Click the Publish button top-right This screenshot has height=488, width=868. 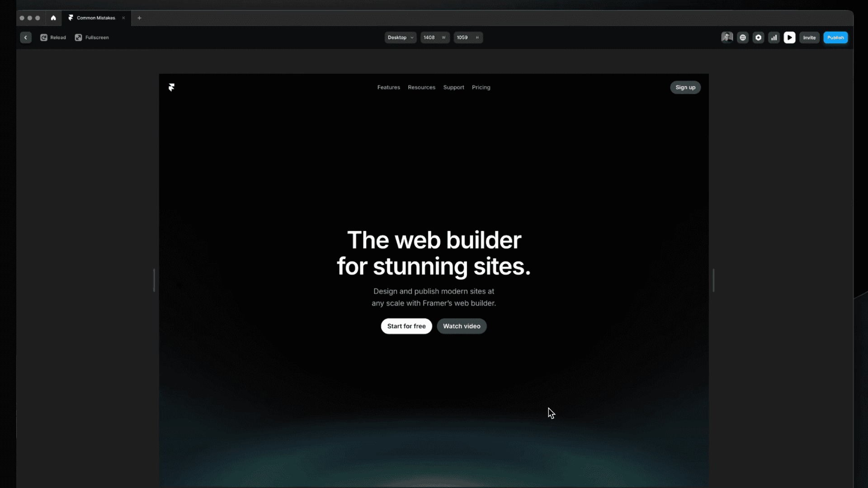point(836,37)
